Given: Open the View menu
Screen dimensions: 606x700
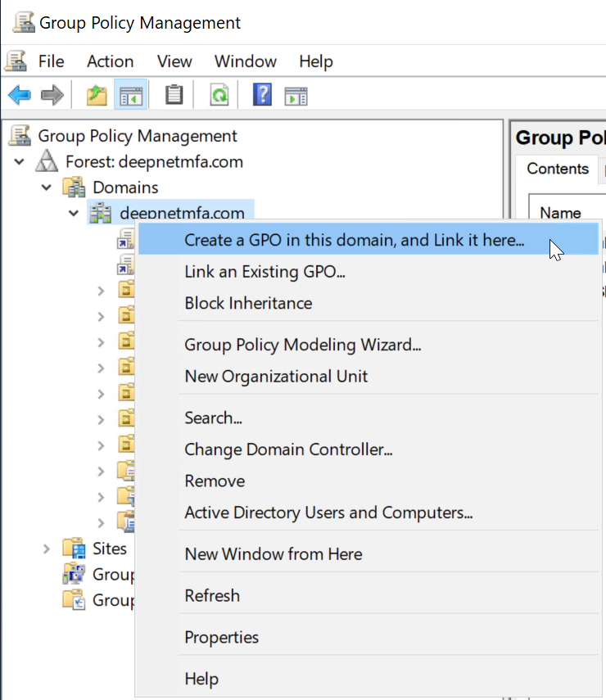Looking at the screenshot, I should click(174, 61).
